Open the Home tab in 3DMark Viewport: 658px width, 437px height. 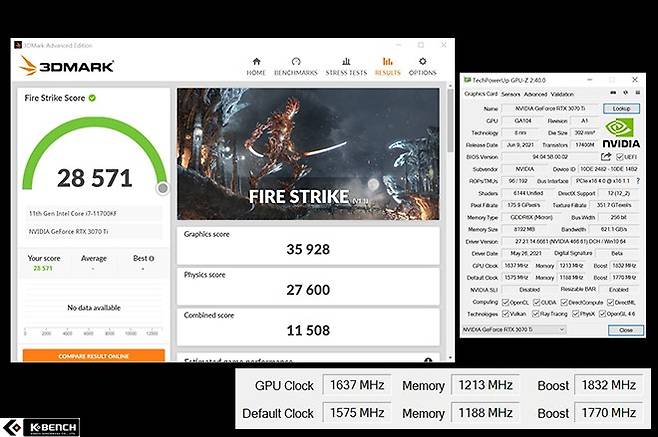[256, 66]
